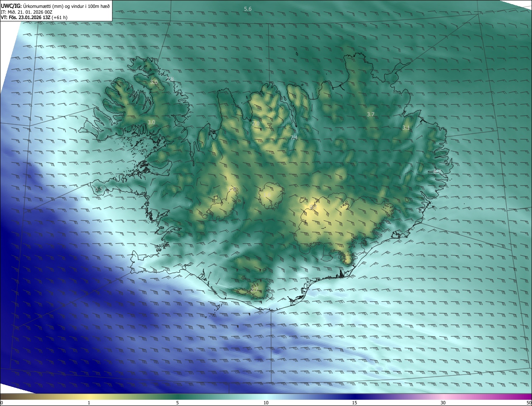Click the 7.4 value label
This screenshot has height=406, width=532.
click(x=294, y=137)
